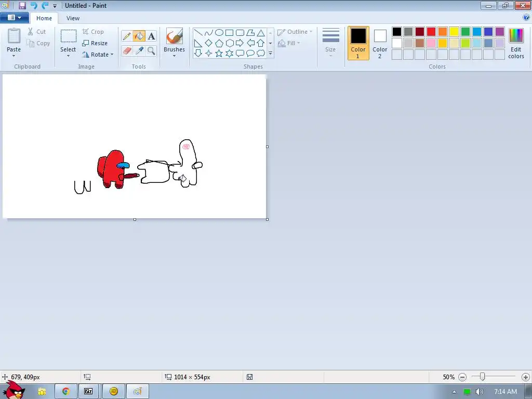Select the Eraser tool

click(127, 51)
